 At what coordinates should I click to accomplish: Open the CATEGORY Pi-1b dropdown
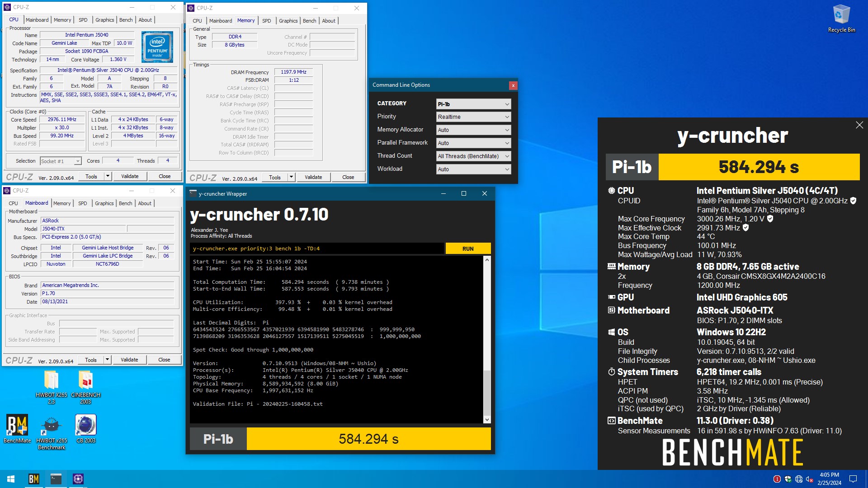pyautogui.click(x=473, y=104)
